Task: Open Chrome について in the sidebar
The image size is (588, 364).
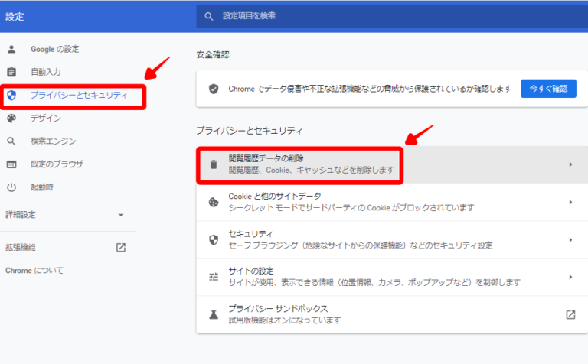Action: tap(34, 271)
